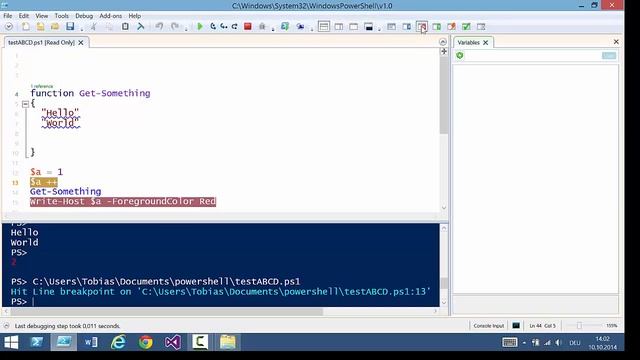Viewport: 640px width, 360px height.
Task: Click the yellow open folder icon in toolbar
Action: [x=55, y=27]
